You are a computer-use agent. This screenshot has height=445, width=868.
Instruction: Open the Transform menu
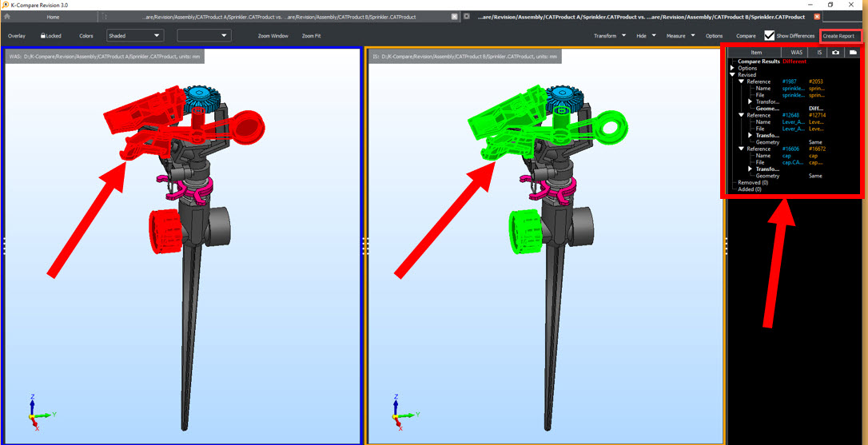point(607,36)
